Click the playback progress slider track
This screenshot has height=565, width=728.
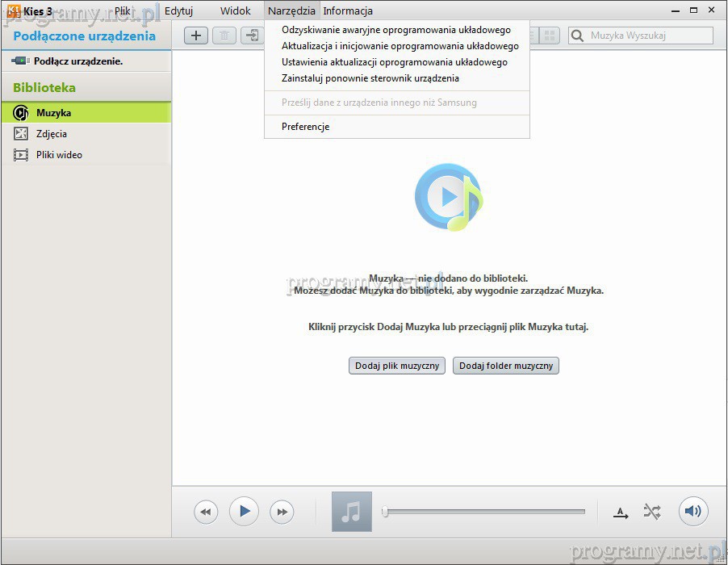[x=484, y=512]
